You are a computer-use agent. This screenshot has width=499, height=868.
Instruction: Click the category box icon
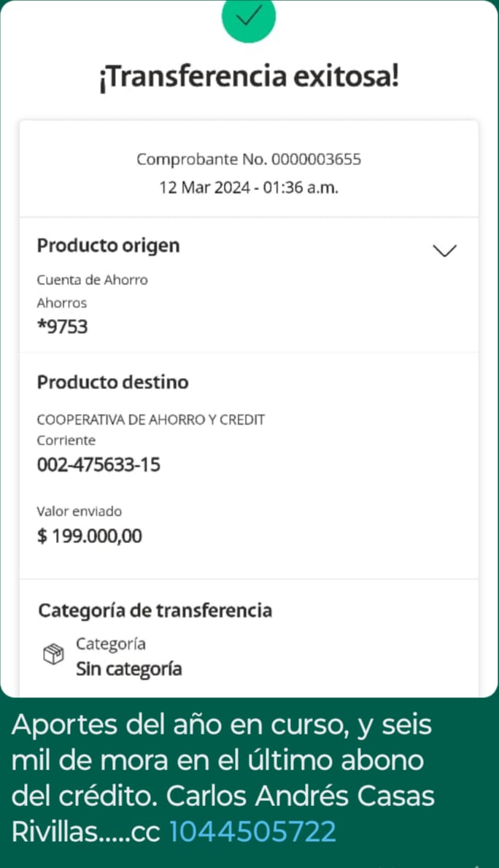(x=54, y=656)
